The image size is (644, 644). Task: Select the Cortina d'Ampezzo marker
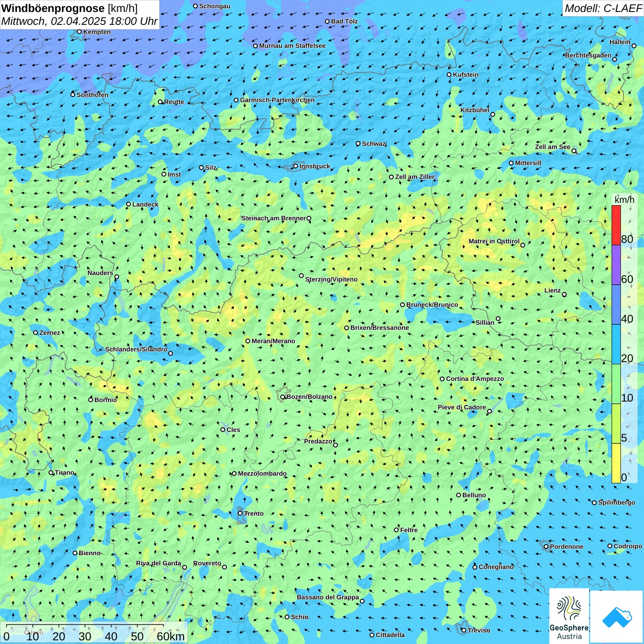[x=442, y=379]
